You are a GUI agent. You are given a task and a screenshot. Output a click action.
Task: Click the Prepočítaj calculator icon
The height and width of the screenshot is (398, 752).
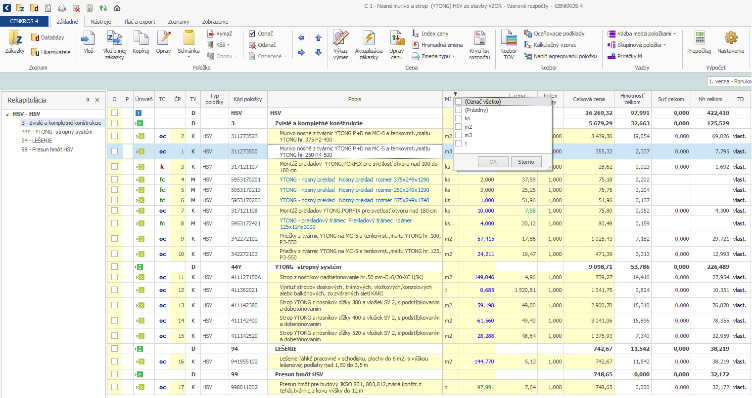click(x=699, y=38)
